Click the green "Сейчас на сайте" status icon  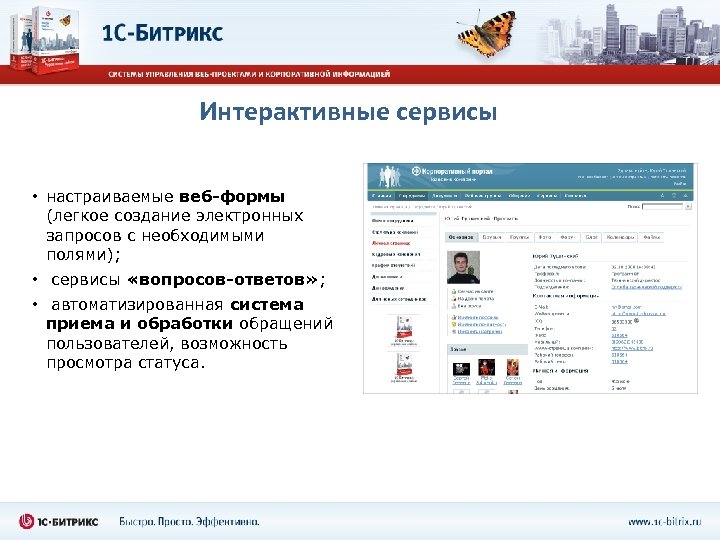tap(454, 292)
